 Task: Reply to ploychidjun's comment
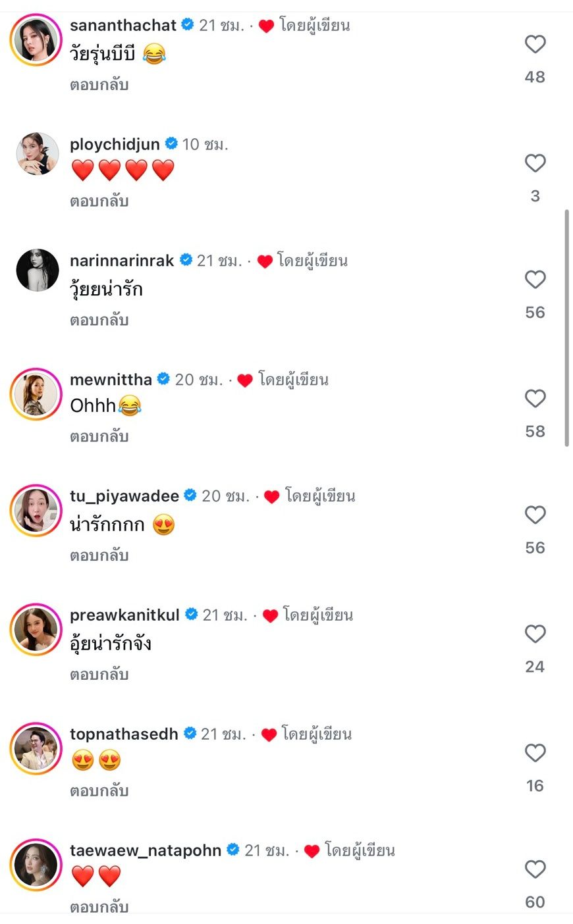point(99,201)
